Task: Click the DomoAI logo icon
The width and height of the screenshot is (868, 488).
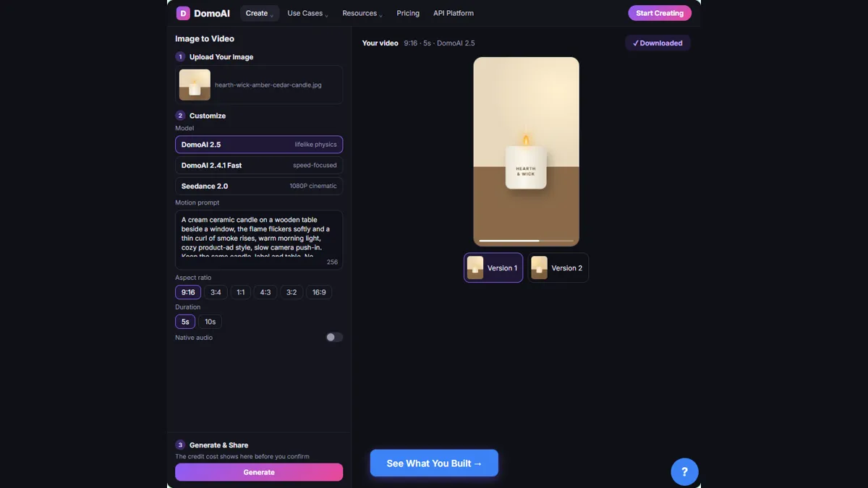Action: [x=183, y=13]
